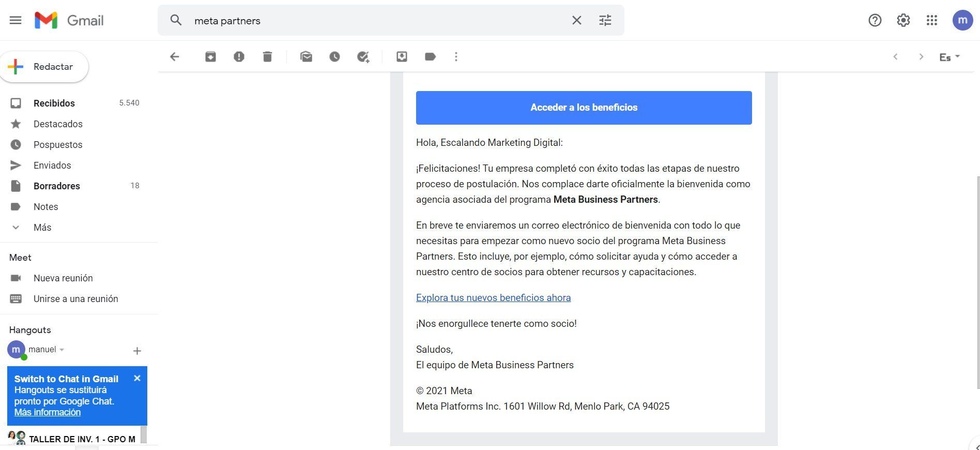Snooze this email with clock icon

tap(334, 57)
